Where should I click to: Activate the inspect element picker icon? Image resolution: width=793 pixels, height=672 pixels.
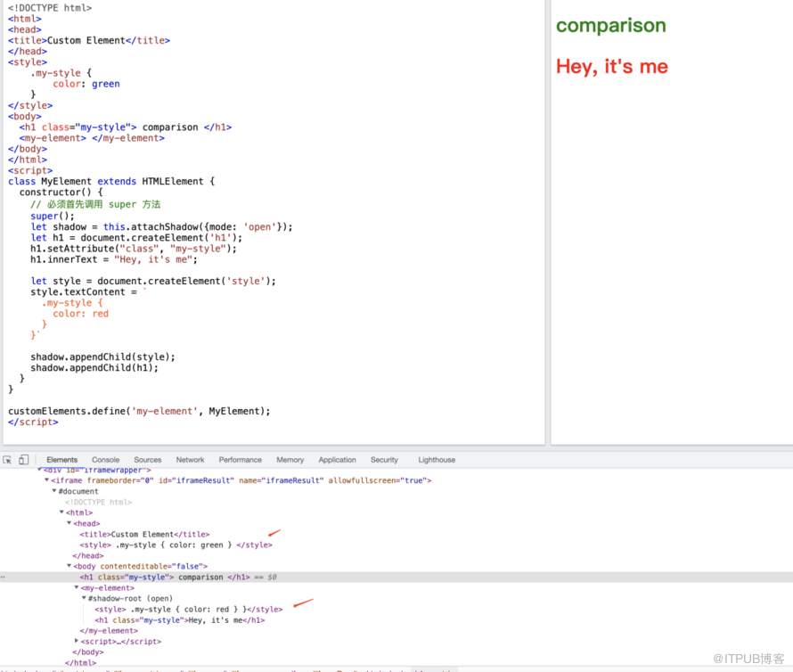7,460
